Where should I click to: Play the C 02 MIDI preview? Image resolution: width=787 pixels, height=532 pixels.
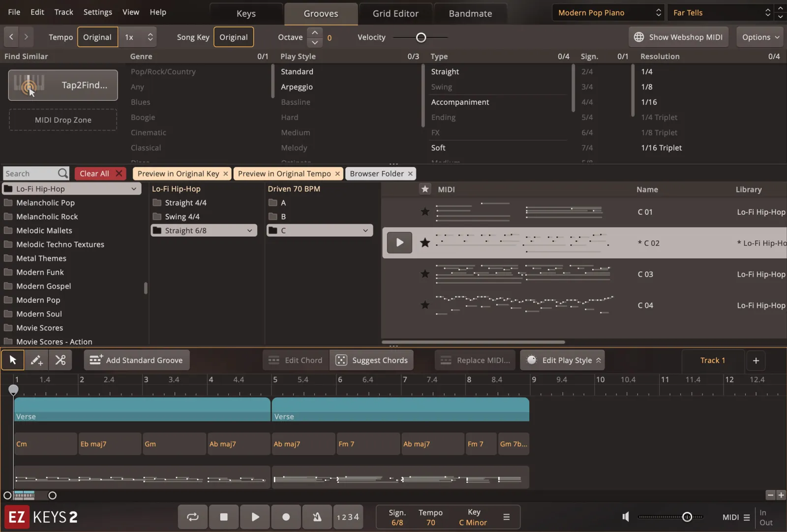[x=399, y=242]
